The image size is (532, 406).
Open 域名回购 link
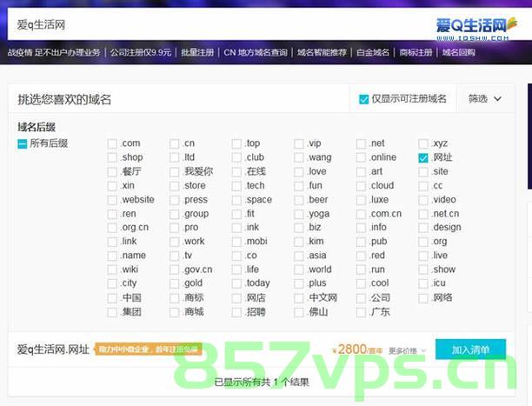[x=458, y=52]
